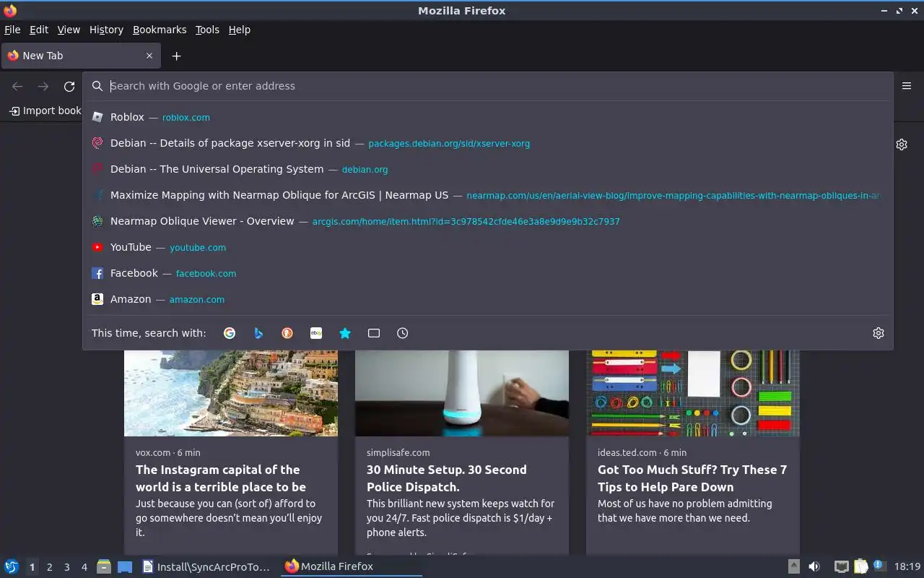Click 'This time, search with:' label
The width and height of the screenshot is (924, 578).
pyautogui.click(x=149, y=333)
